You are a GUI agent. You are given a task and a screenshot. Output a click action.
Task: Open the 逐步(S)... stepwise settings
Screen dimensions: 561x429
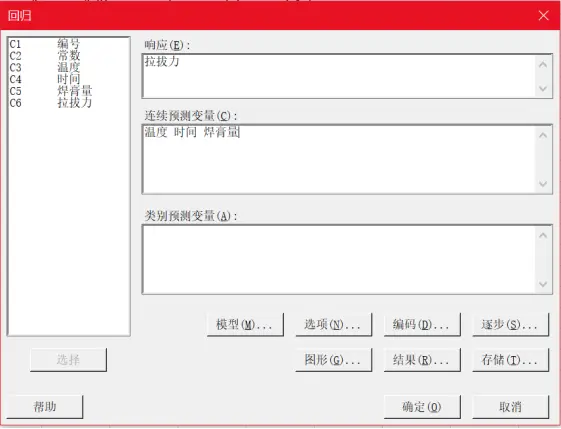click(510, 325)
